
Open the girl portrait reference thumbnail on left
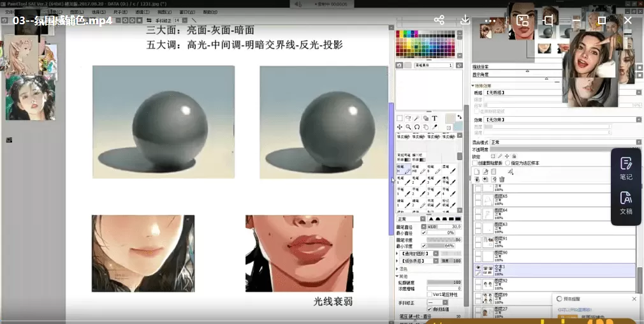point(31,98)
